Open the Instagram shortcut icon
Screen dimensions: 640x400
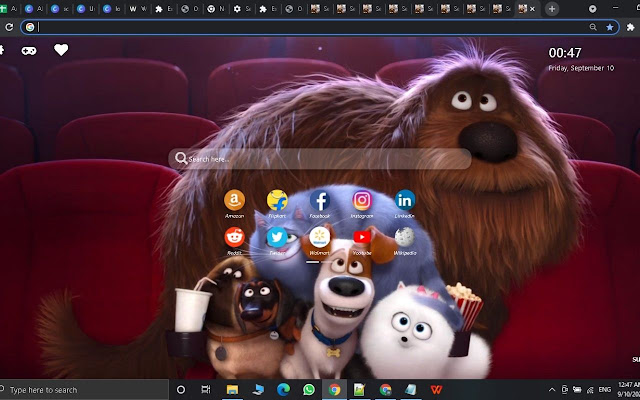click(362, 200)
